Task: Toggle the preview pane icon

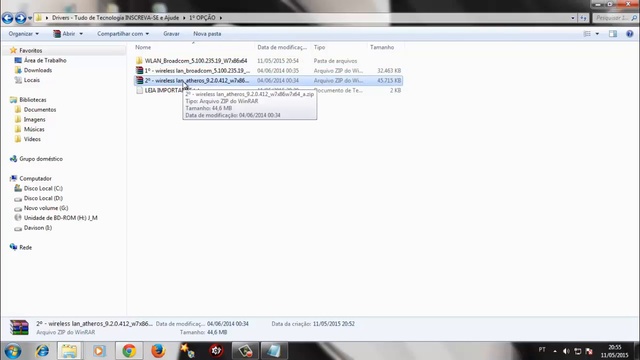Action: click(613, 34)
